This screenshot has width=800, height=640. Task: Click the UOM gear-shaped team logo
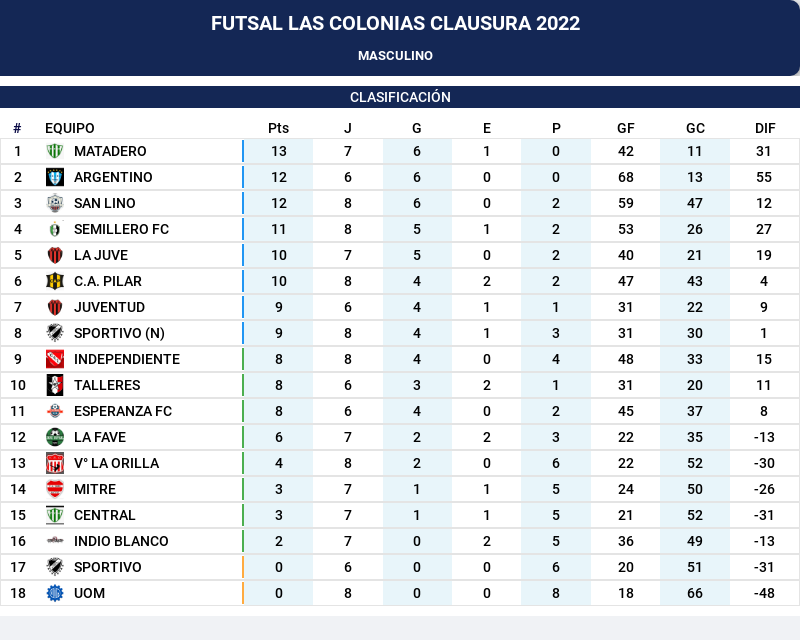pyautogui.click(x=55, y=593)
